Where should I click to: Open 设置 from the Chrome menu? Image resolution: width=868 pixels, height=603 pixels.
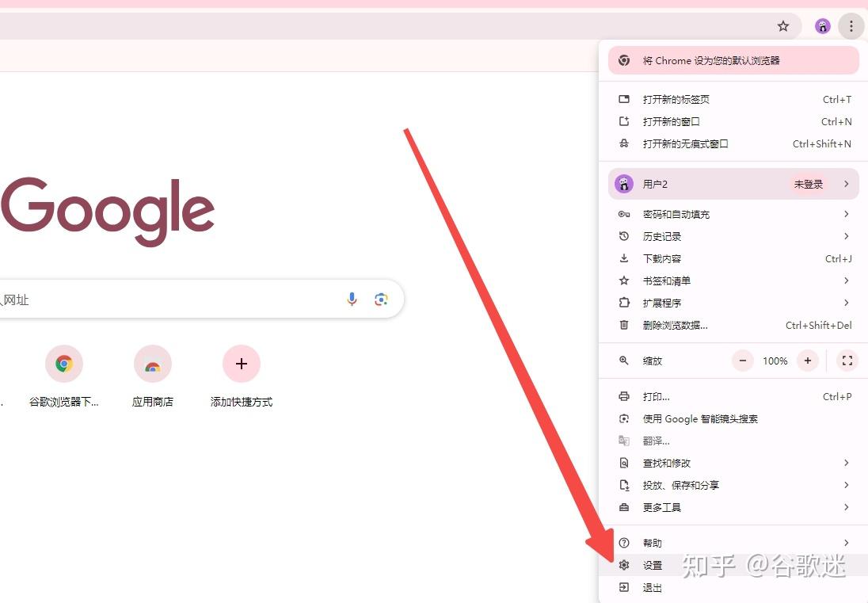[x=652, y=565]
